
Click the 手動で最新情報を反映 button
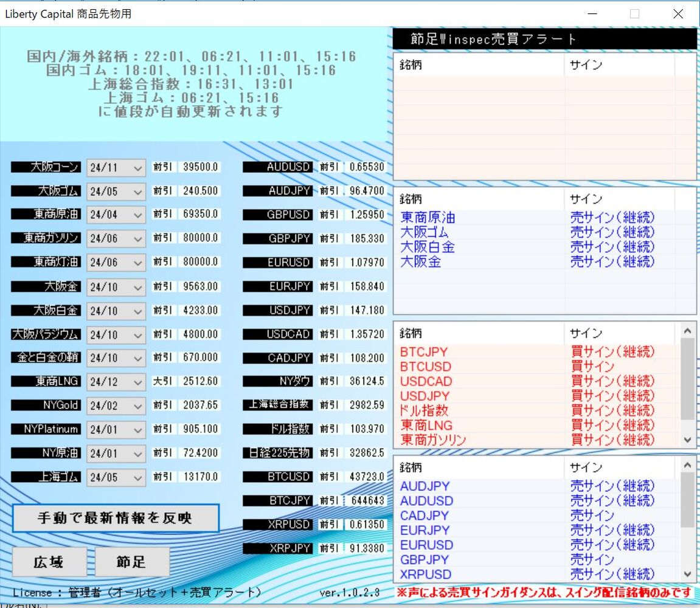point(116,518)
